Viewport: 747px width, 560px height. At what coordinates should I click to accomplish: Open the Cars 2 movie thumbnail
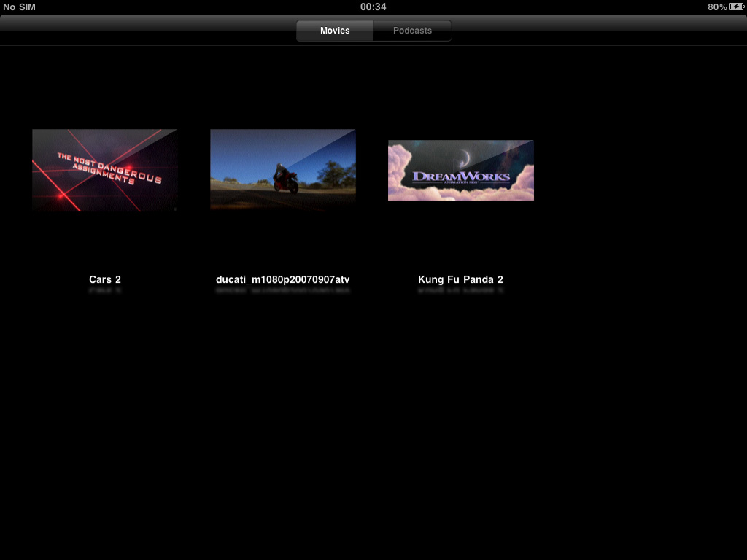(x=105, y=170)
